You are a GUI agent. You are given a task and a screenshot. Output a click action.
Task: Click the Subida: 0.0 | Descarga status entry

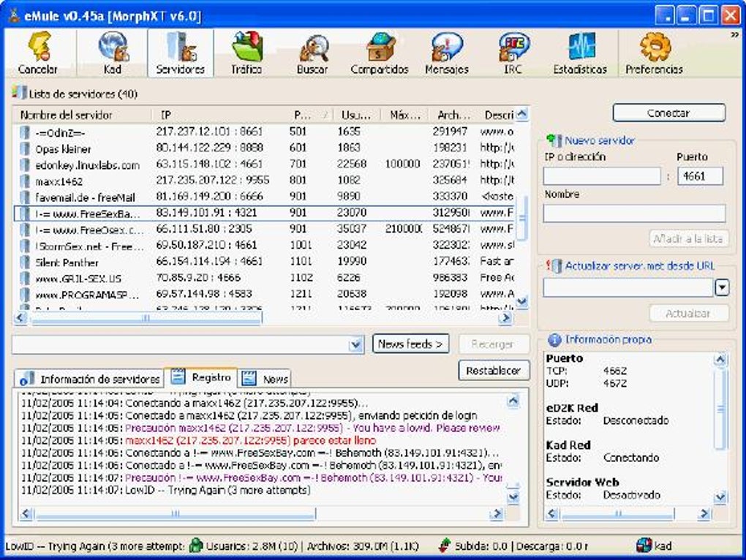pos(521,545)
